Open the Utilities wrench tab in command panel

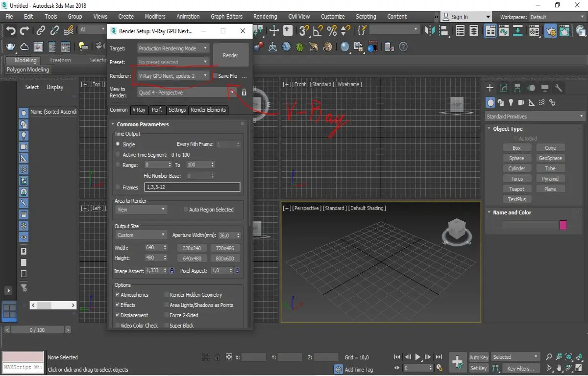click(558, 88)
